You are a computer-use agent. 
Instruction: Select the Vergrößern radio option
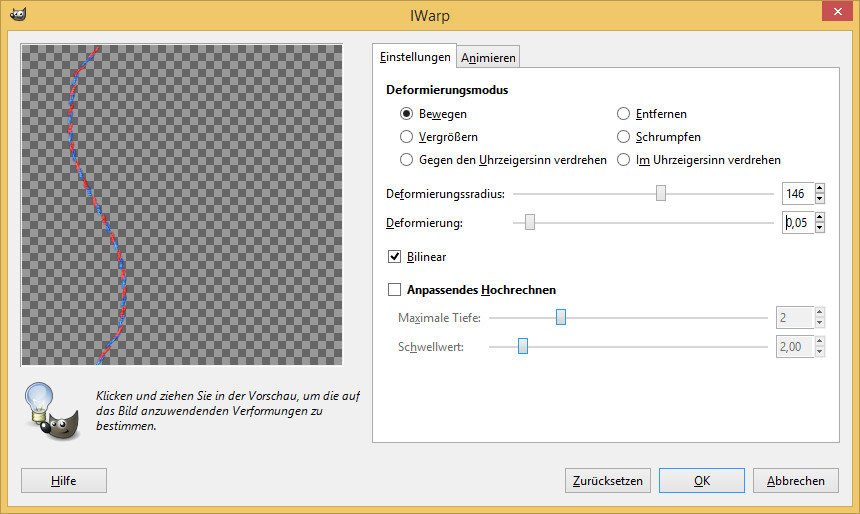[407, 137]
